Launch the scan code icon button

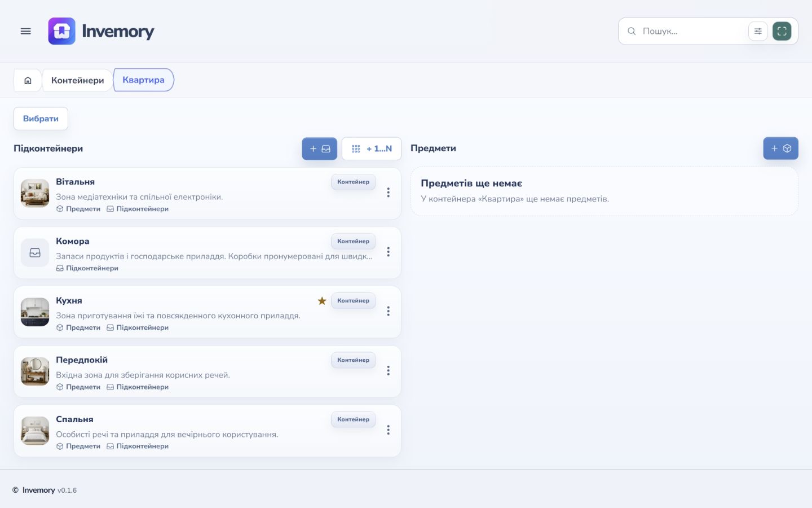(782, 31)
